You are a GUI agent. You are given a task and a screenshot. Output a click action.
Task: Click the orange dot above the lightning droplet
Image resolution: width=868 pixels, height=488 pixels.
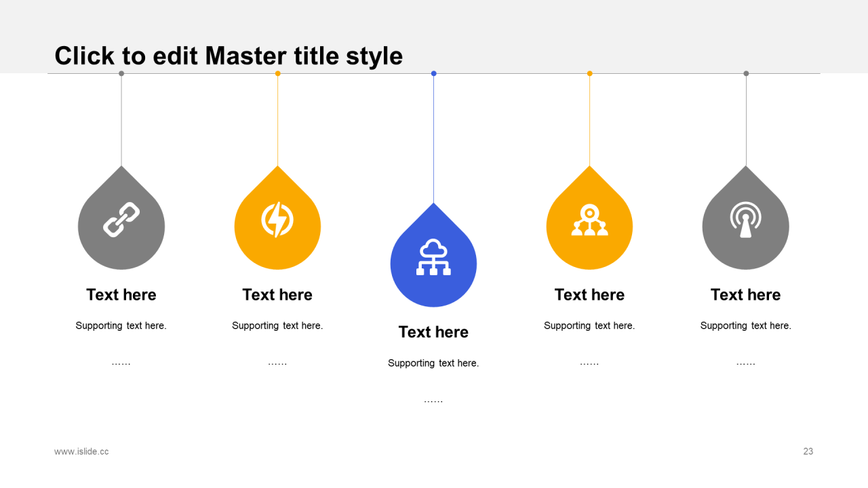point(277,73)
